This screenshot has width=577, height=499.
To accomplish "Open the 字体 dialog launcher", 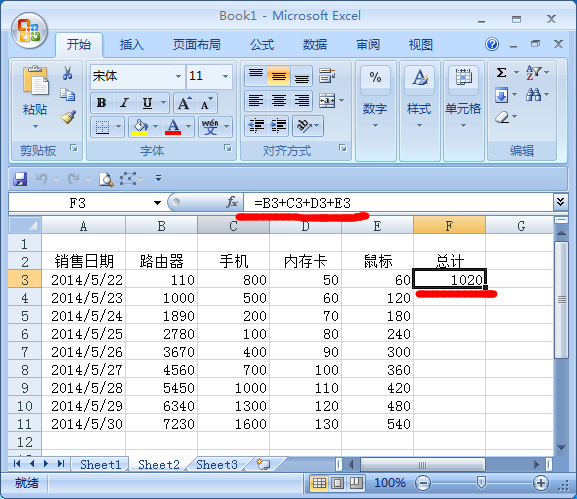I will click(x=228, y=148).
